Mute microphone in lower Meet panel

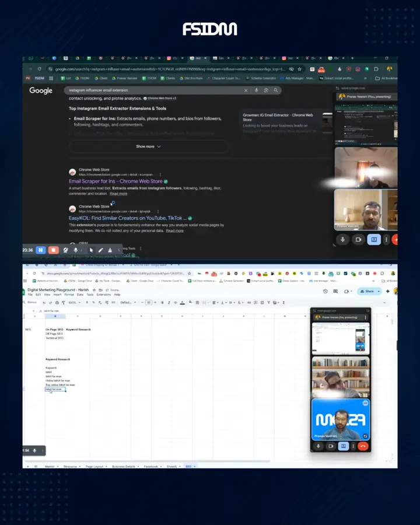[318, 446]
